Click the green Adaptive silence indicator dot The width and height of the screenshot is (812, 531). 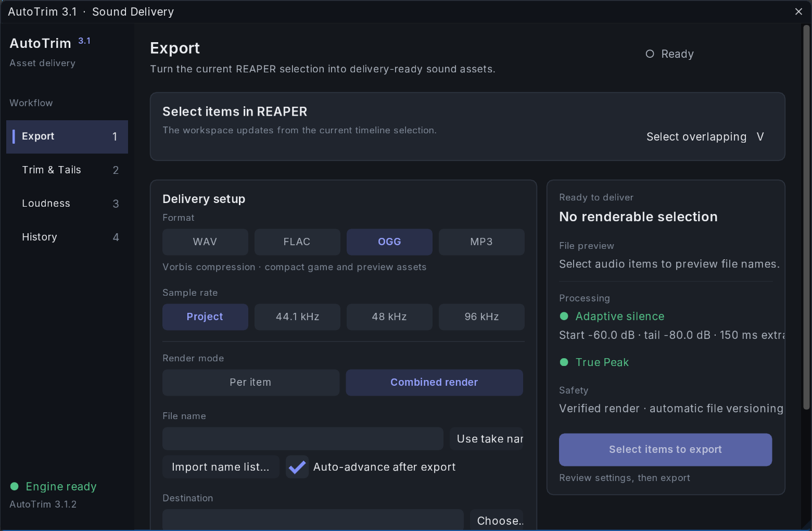pyautogui.click(x=564, y=317)
